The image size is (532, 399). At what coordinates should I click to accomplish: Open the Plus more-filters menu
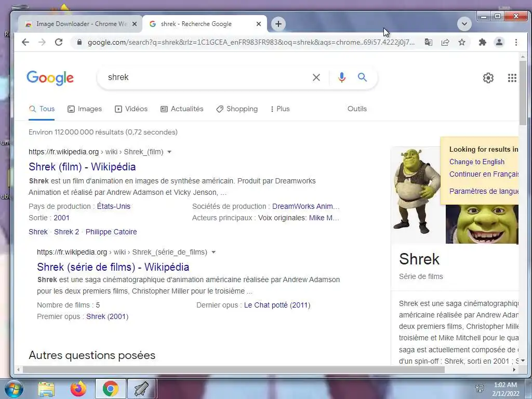[280, 109]
